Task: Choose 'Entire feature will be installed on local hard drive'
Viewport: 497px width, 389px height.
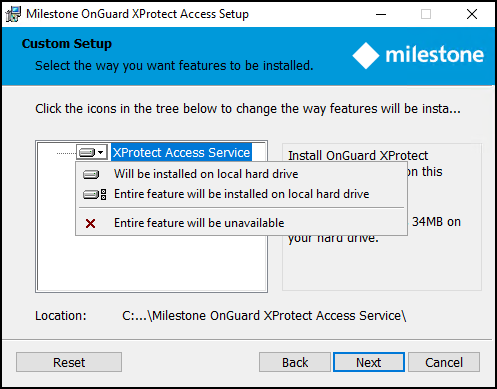Action: click(x=241, y=194)
